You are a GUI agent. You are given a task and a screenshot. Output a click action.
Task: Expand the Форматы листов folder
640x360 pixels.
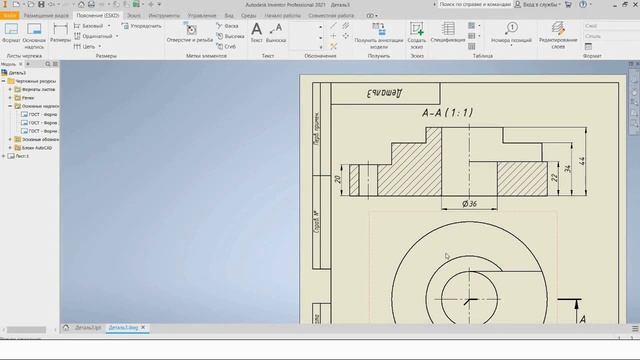pyautogui.click(x=10, y=89)
